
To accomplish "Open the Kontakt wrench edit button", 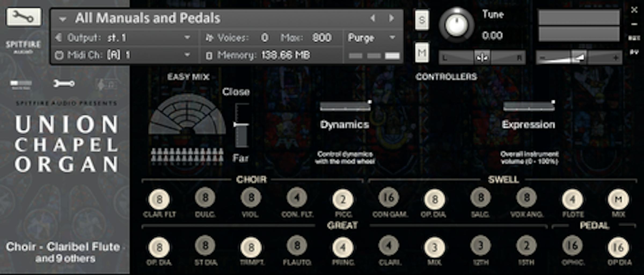I will 24,17.
